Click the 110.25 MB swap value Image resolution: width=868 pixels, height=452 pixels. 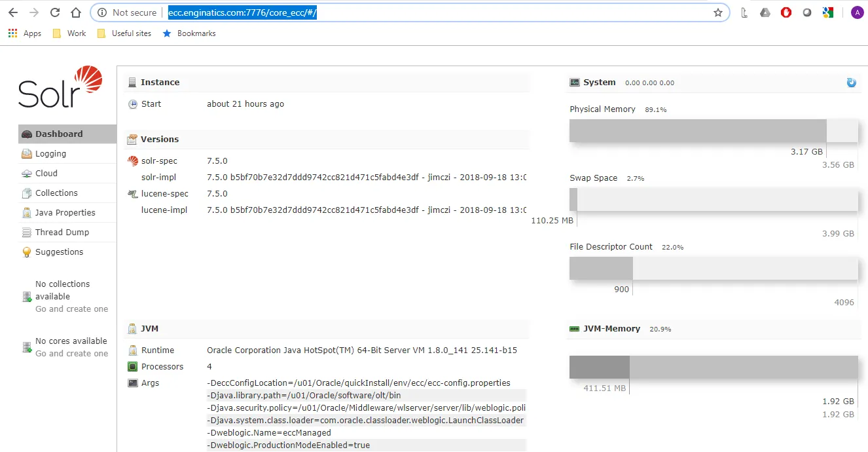[x=552, y=220]
